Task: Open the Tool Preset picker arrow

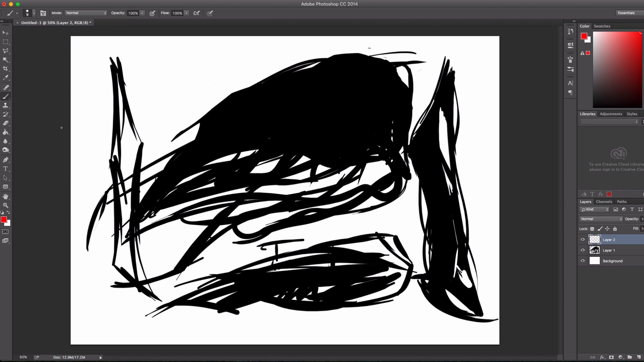Action: pos(17,13)
